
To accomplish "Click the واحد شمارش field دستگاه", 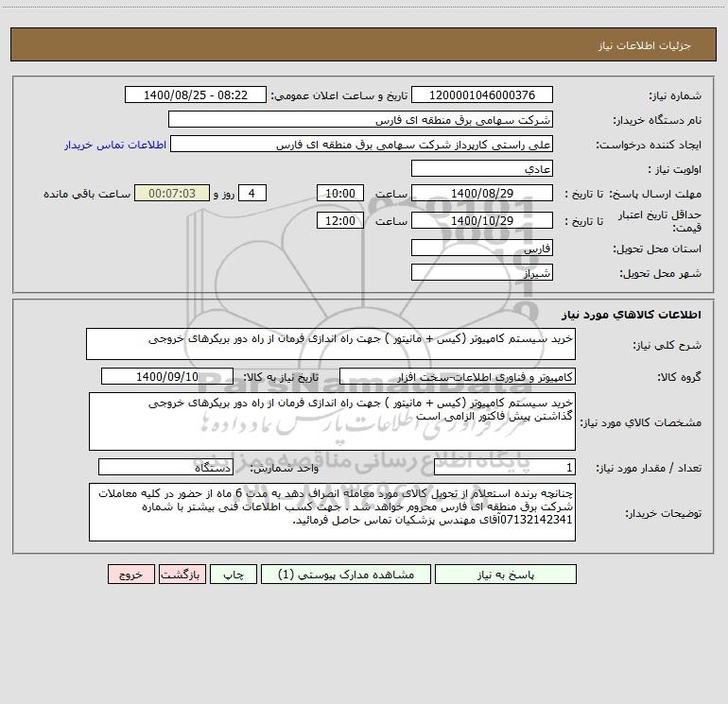I will [165, 467].
